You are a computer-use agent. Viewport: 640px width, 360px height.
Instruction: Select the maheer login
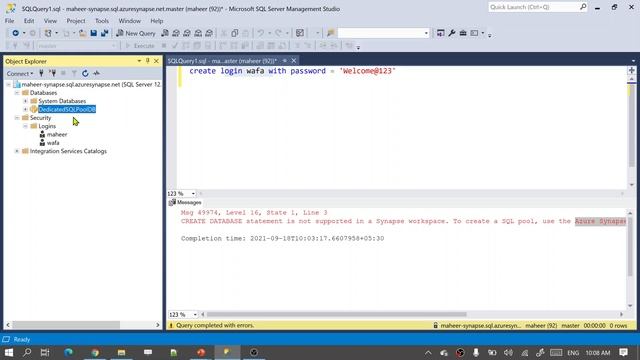click(57, 134)
